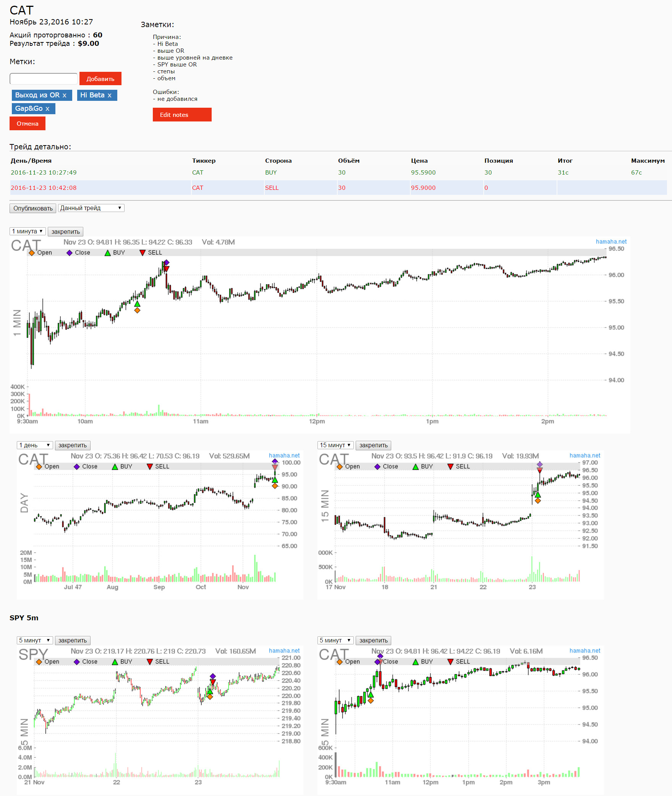
Task: Click the 'Максимум' column header
Action: [x=648, y=161]
